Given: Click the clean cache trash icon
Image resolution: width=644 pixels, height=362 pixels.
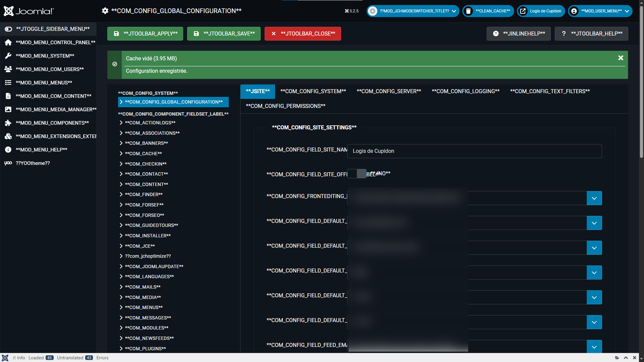Looking at the screenshot, I should click(x=469, y=11).
